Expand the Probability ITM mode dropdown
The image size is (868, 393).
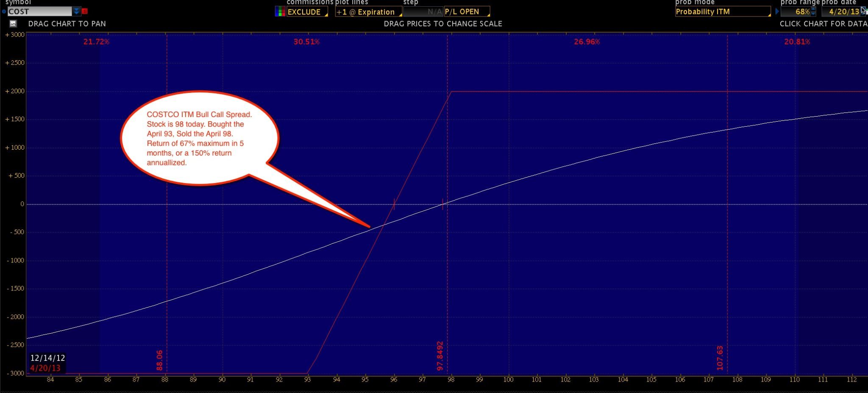[x=723, y=11]
